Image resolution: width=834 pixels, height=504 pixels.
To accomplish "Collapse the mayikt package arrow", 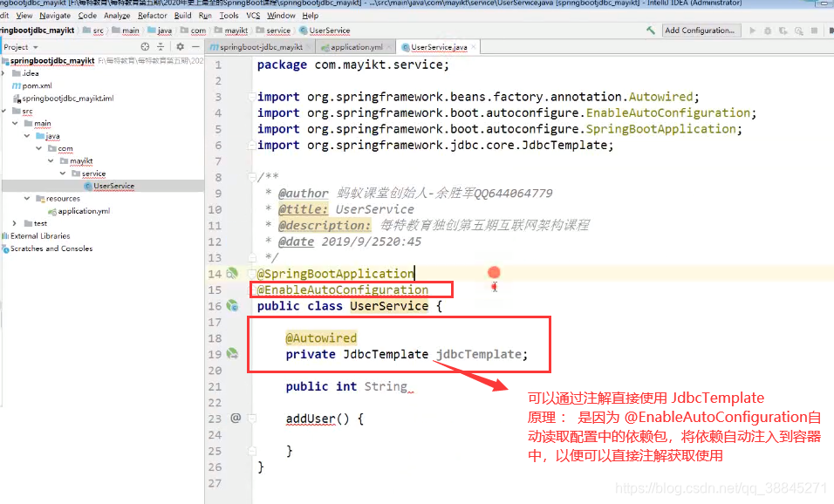I will coord(51,160).
